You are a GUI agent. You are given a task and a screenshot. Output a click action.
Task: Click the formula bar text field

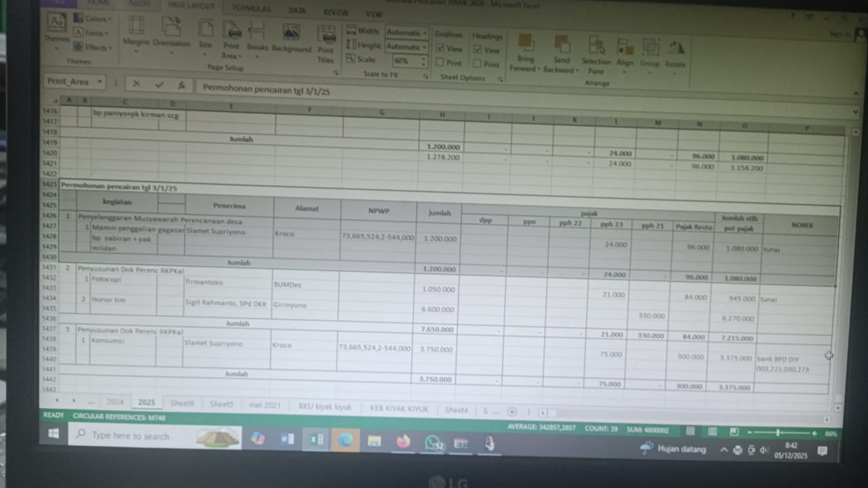pos(475,89)
